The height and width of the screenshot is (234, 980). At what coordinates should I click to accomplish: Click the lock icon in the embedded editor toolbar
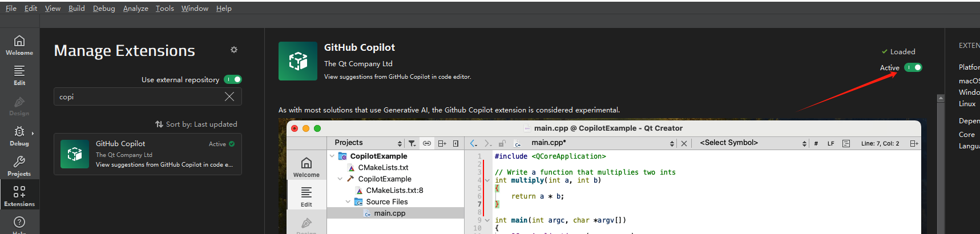502,143
